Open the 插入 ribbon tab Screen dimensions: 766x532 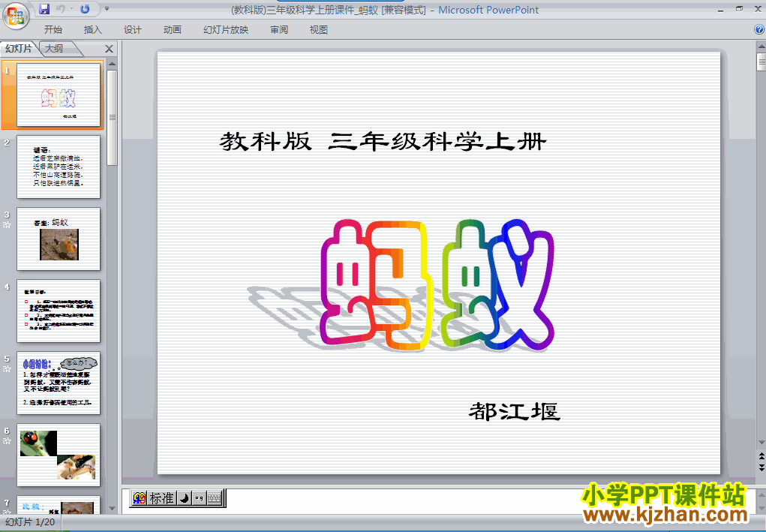pyautogui.click(x=93, y=30)
